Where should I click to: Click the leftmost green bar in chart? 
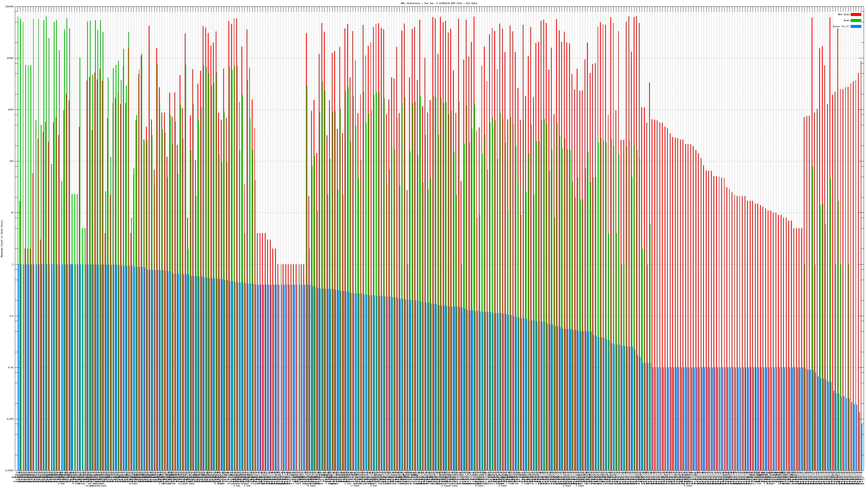[x=18, y=135]
